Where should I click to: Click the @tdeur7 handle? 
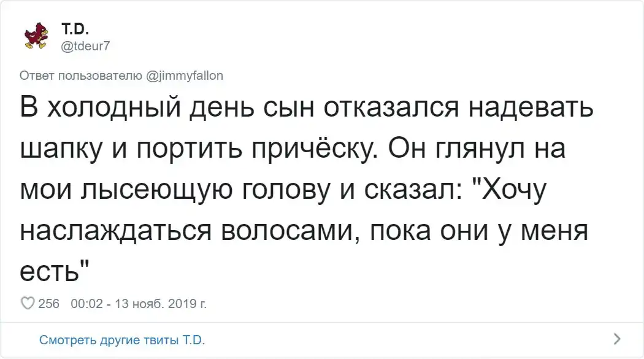(x=86, y=44)
